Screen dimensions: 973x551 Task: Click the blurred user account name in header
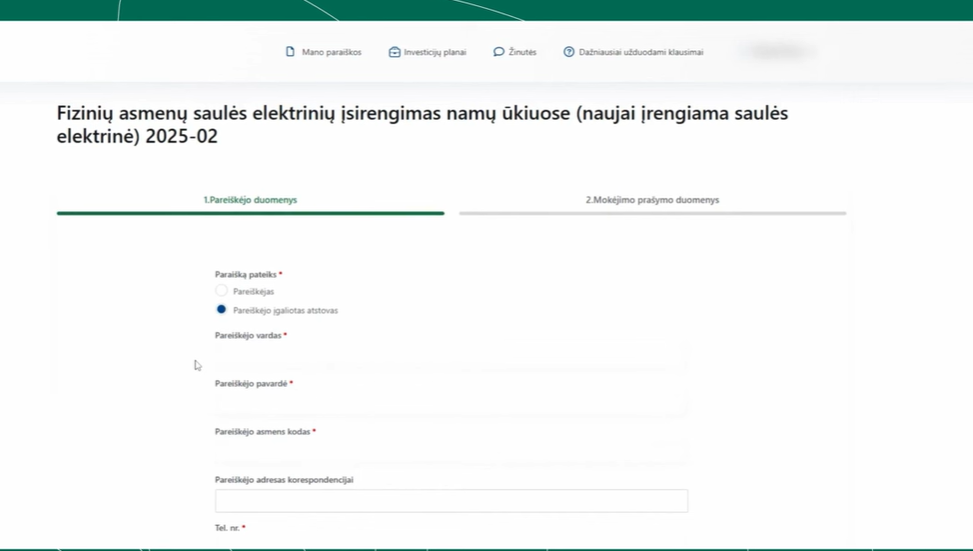point(778,52)
